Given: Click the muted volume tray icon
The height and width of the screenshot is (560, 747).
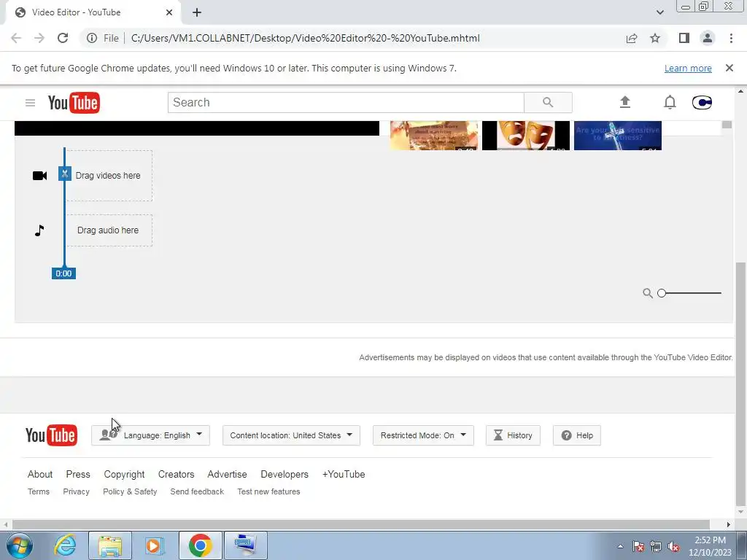Looking at the screenshot, I should 673,547.
